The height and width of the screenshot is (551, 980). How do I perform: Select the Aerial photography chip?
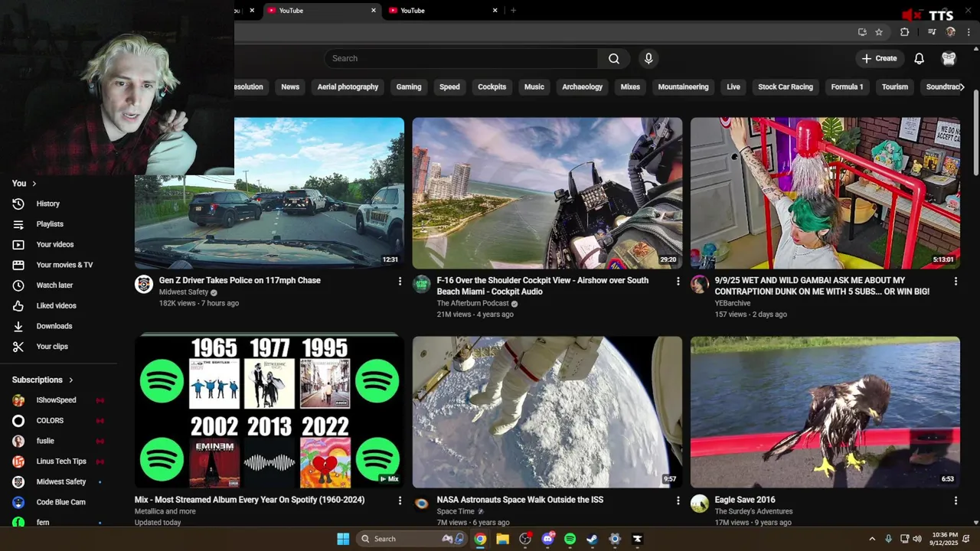pyautogui.click(x=348, y=86)
